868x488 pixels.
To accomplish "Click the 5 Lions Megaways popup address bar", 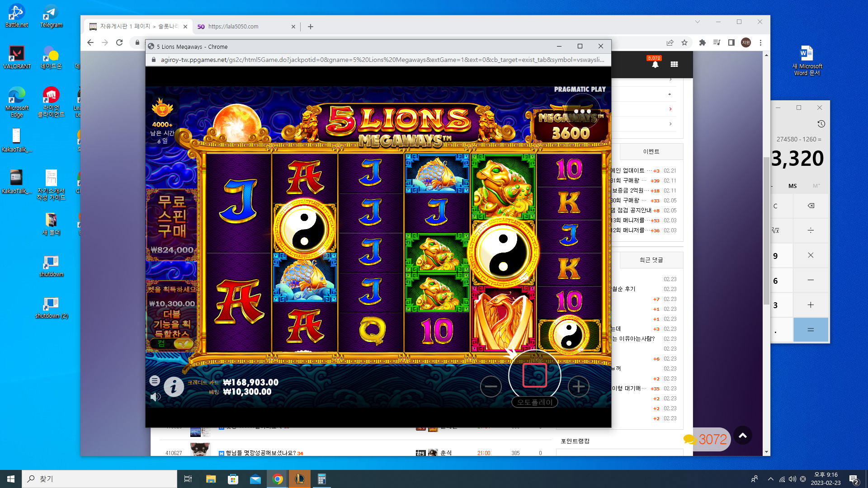I will point(382,60).
